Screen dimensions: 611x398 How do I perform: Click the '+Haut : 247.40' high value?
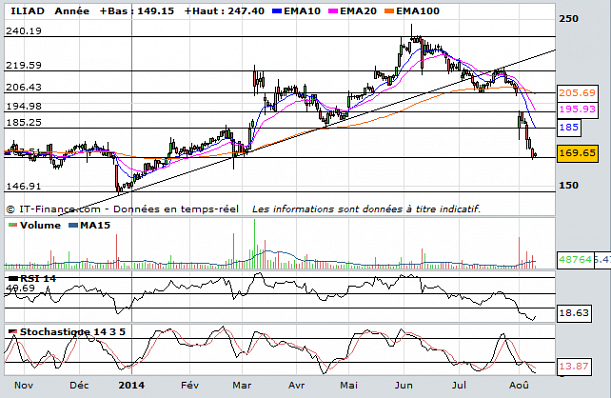(224, 11)
